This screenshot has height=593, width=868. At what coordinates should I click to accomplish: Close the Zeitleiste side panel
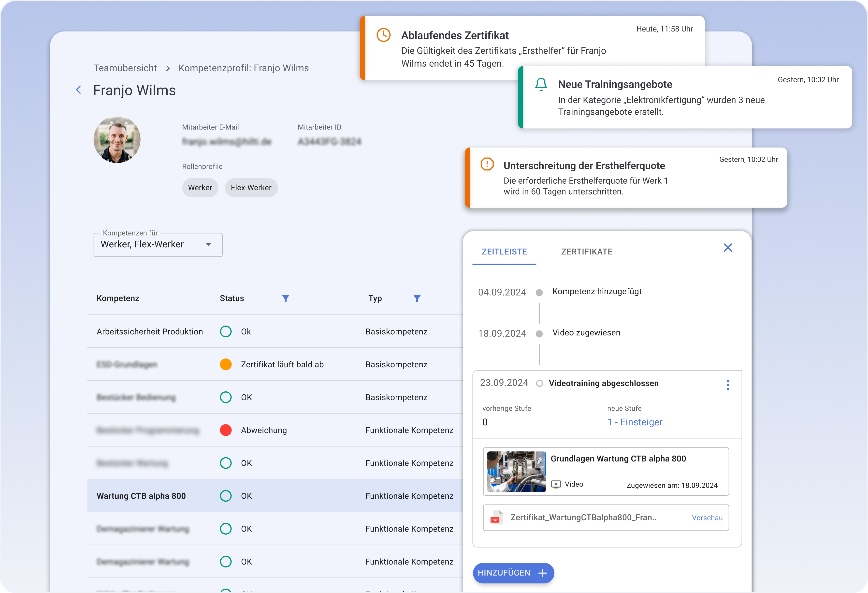(x=728, y=248)
